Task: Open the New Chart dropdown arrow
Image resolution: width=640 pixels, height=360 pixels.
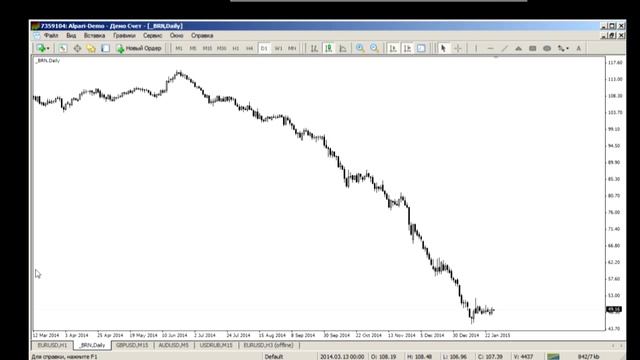Action: (x=48, y=49)
